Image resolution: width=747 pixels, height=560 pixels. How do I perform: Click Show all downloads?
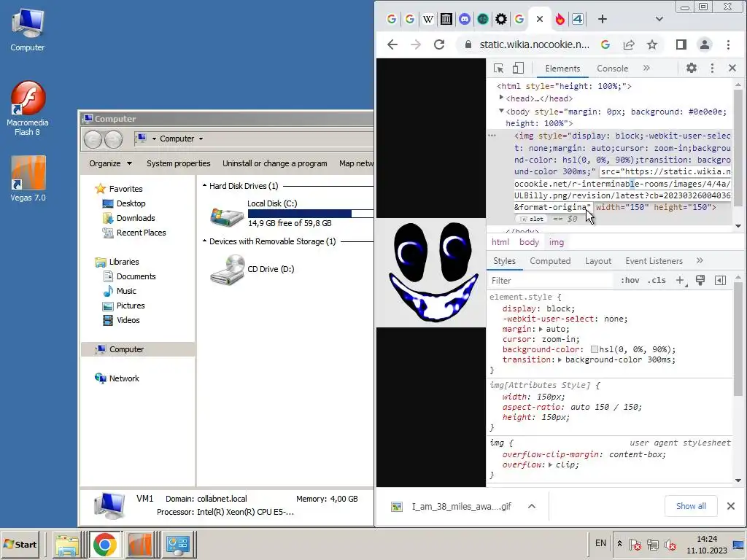click(691, 506)
